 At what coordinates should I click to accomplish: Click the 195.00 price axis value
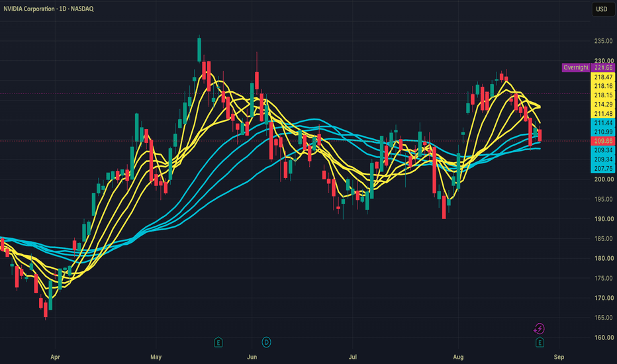tap(604, 199)
